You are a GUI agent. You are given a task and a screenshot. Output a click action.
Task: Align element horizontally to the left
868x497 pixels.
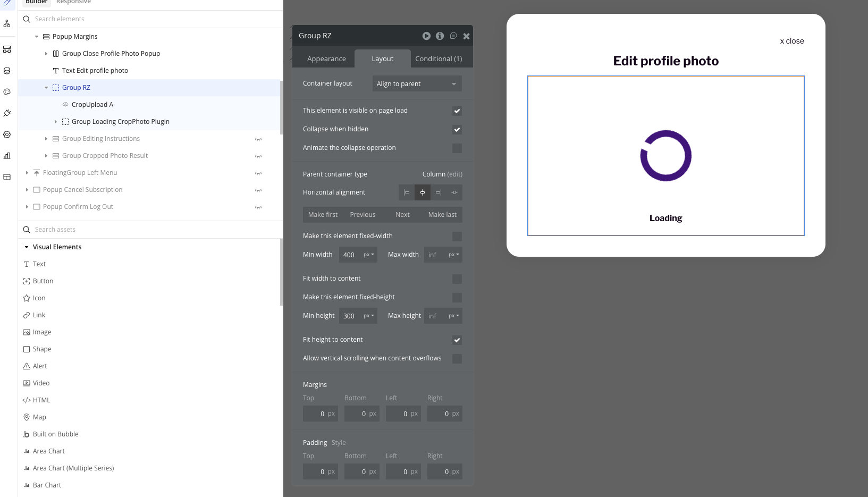407,192
